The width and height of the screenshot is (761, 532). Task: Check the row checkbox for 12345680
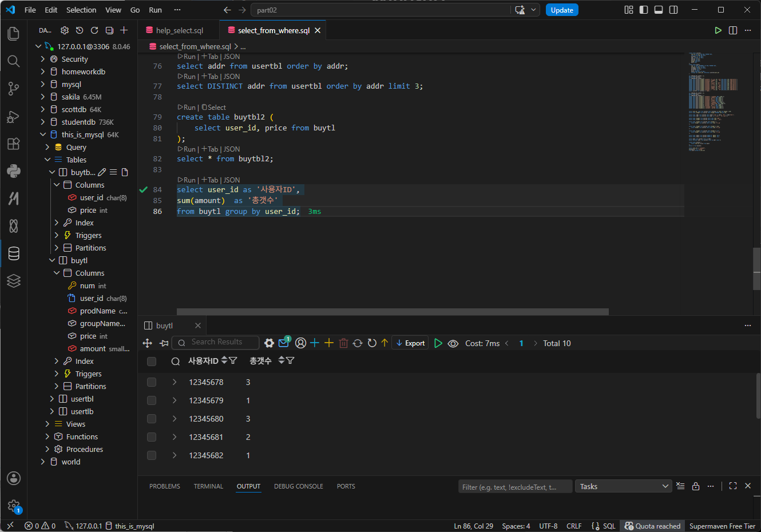tap(152, 419)
